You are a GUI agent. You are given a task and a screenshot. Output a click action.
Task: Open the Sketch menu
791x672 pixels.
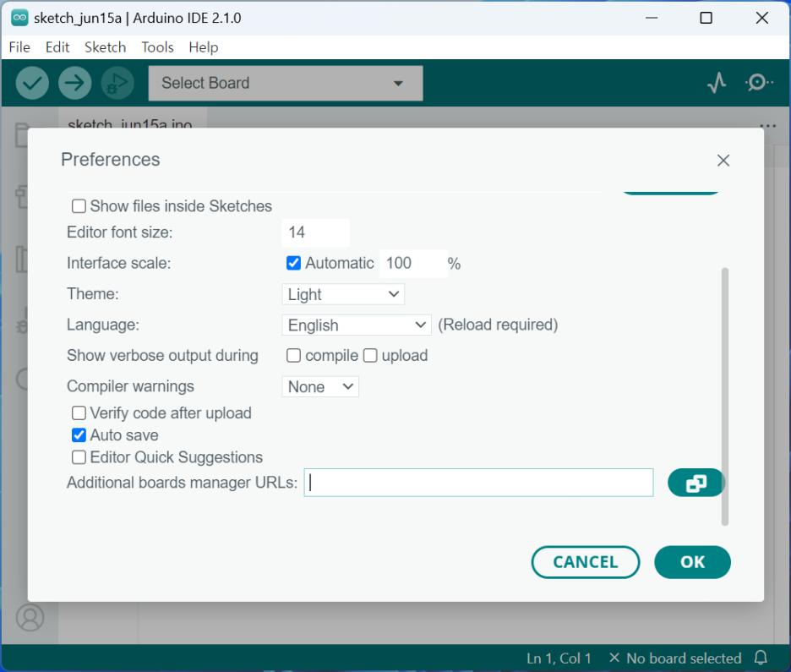(x=105, y=47)
